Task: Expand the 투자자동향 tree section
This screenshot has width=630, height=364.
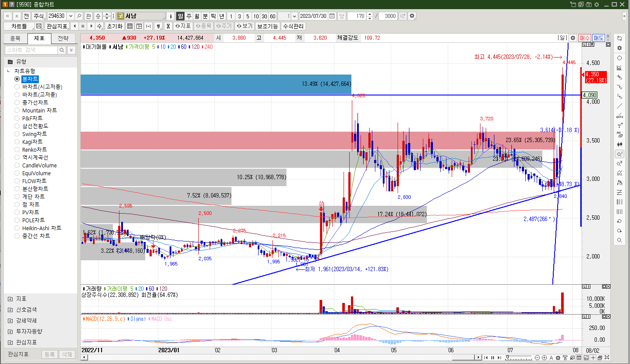Action: (10, 331)
